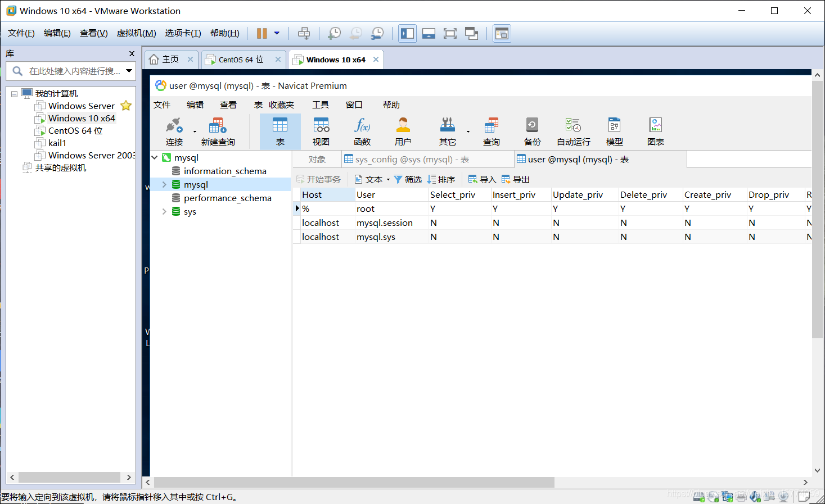The height and width of the screenshot is (504, 825).
Task: Click the VMware pause virtual machine icon
Action: (262, 33)
